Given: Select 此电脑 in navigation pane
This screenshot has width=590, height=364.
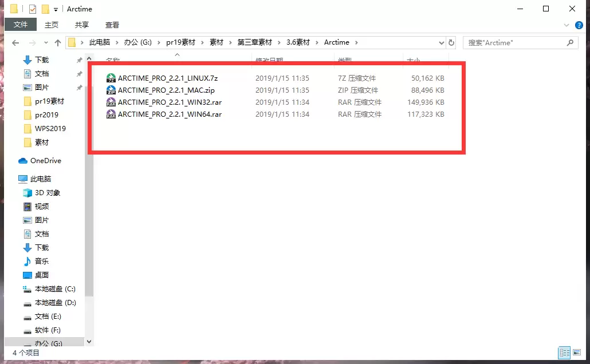Looking at the screenshot, I should pos(40,179).
